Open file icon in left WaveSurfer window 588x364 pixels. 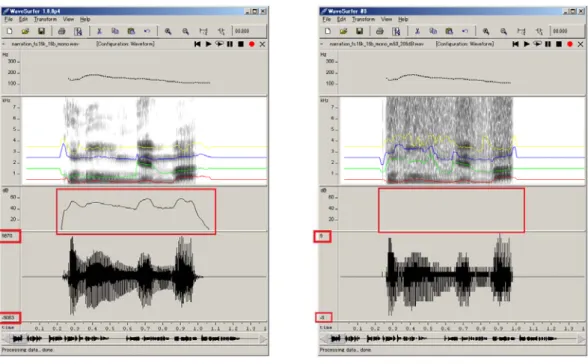[x=25, y=31]
